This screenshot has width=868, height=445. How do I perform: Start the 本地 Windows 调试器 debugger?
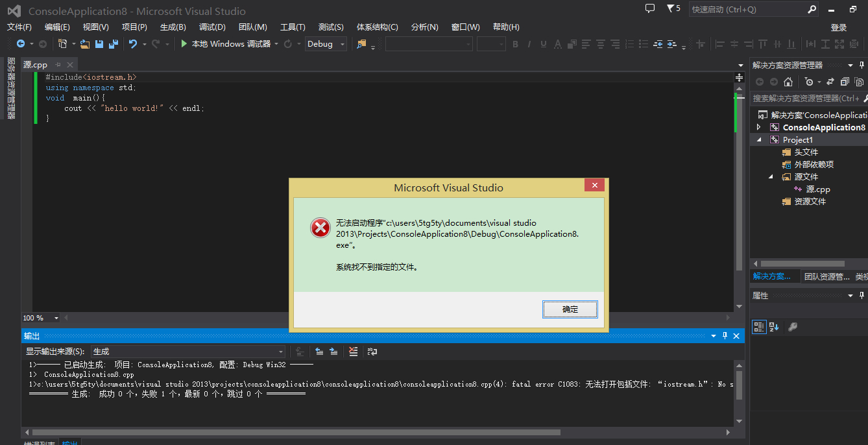pyautogui.click(x=225, y=44)
